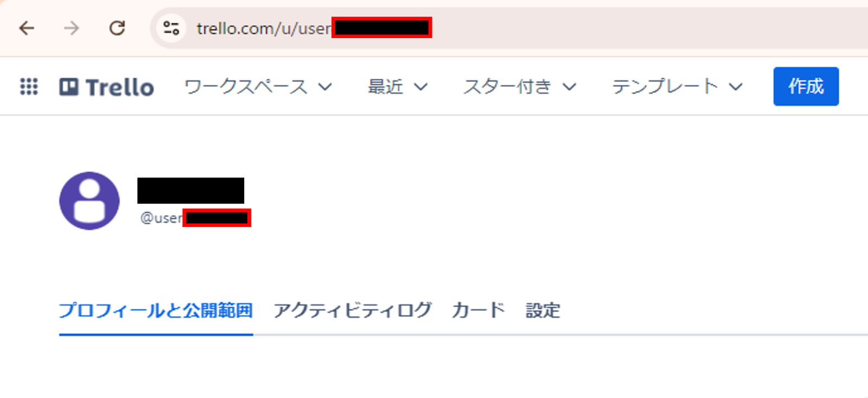
Task: Click the Trello board logo mark
Action: (69, 87)
